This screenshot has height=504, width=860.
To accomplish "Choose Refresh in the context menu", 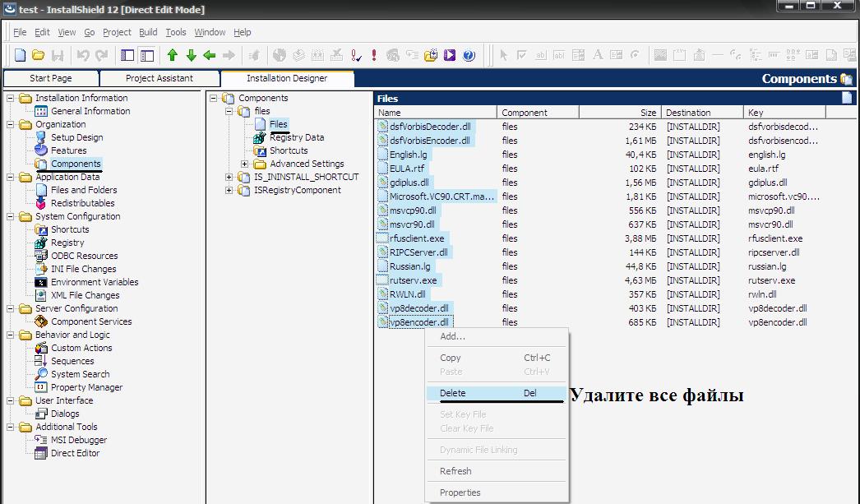I will pyautogui.click(x=497, y=471).
